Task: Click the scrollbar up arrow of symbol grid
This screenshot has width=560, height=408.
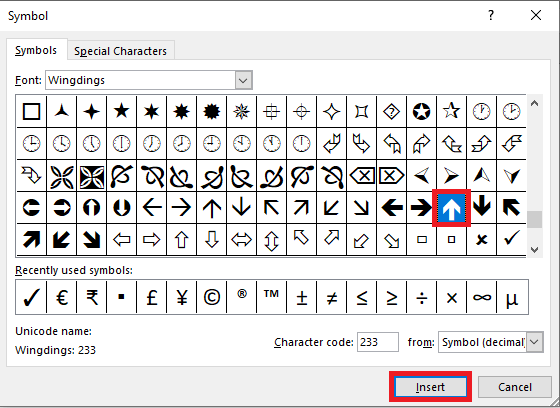Action: tap(534, 104)
